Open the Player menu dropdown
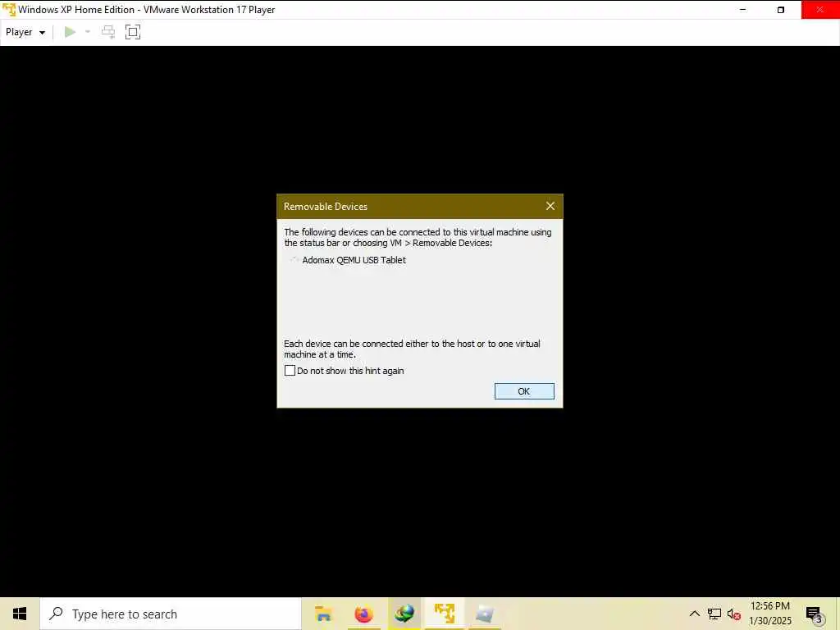 (25, 32)
